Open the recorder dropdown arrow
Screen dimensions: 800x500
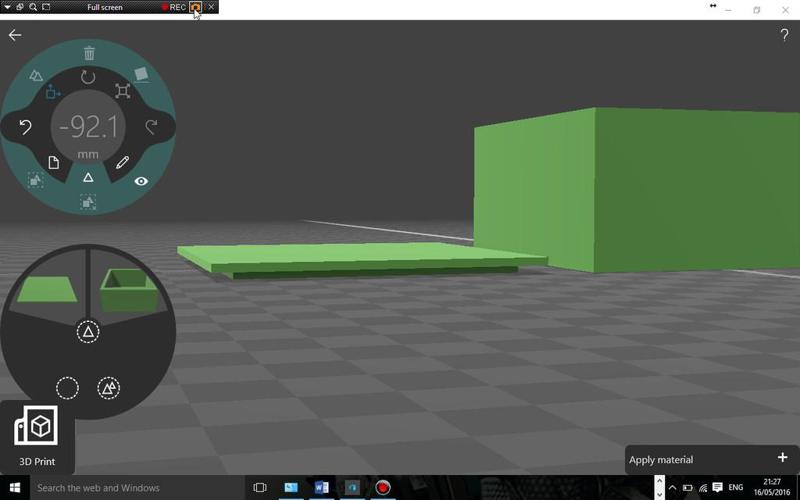(x=7, y=7)
